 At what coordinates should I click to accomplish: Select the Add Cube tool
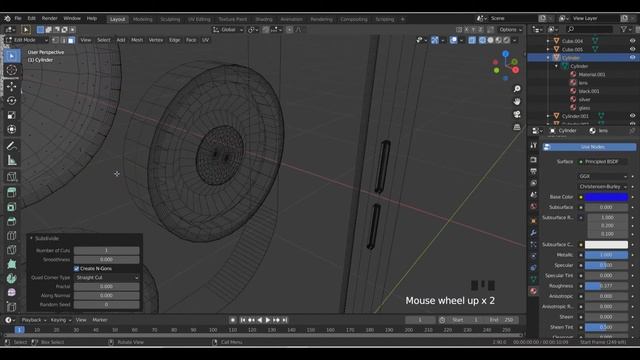point(11,176)
